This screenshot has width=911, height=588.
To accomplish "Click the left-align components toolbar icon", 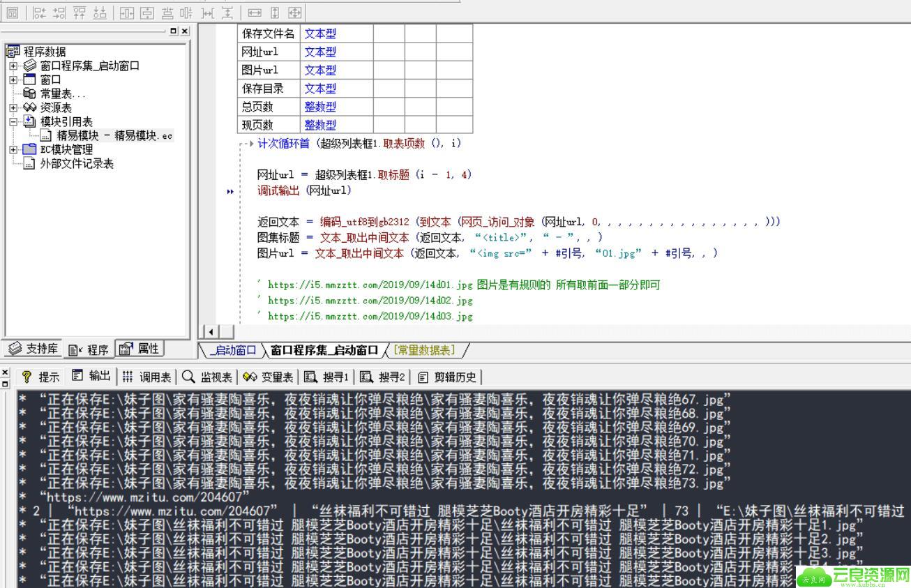I will pos(40,13).
